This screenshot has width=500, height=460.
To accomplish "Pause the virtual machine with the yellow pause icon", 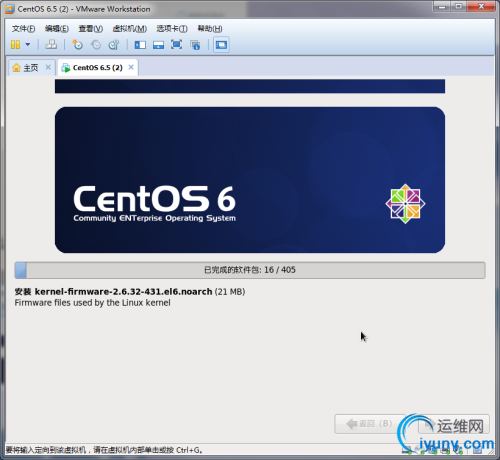I will 15,44.
